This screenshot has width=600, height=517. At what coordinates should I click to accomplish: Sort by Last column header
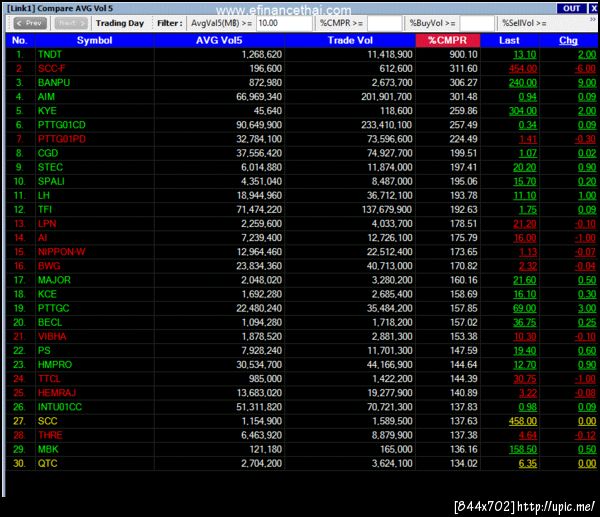pos(509,41)
